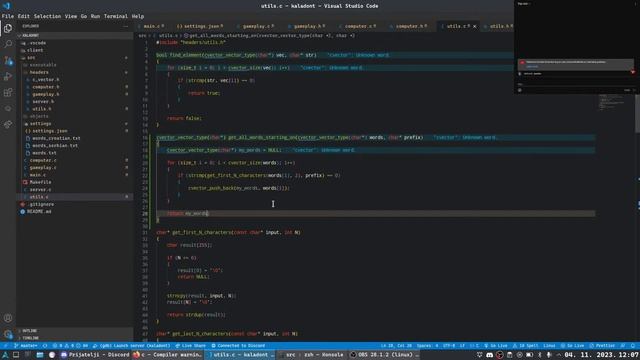Click Prettier in status bar
640x360 pixels.
point(602,346)
